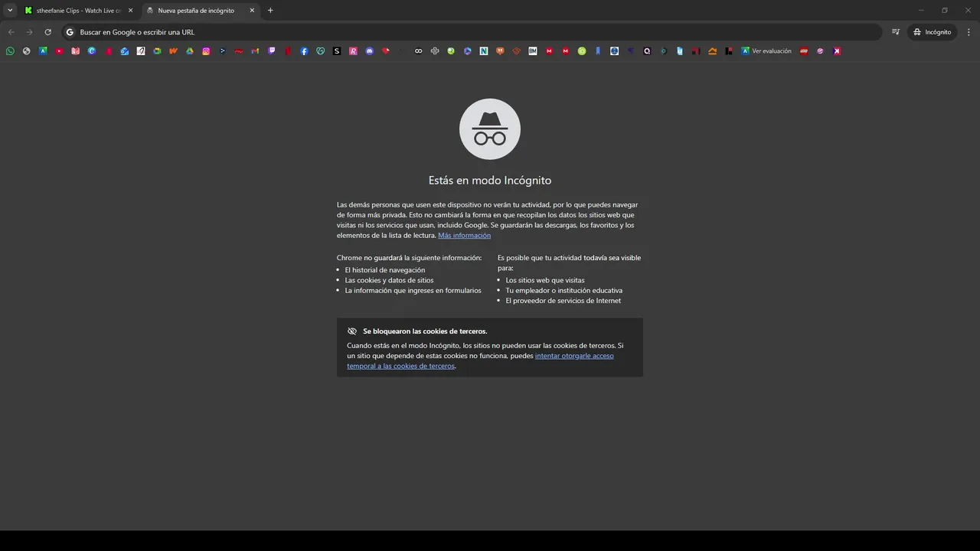The image size is (980, 551).
Task: Go forward to the next page
Action: pos(29,32)
